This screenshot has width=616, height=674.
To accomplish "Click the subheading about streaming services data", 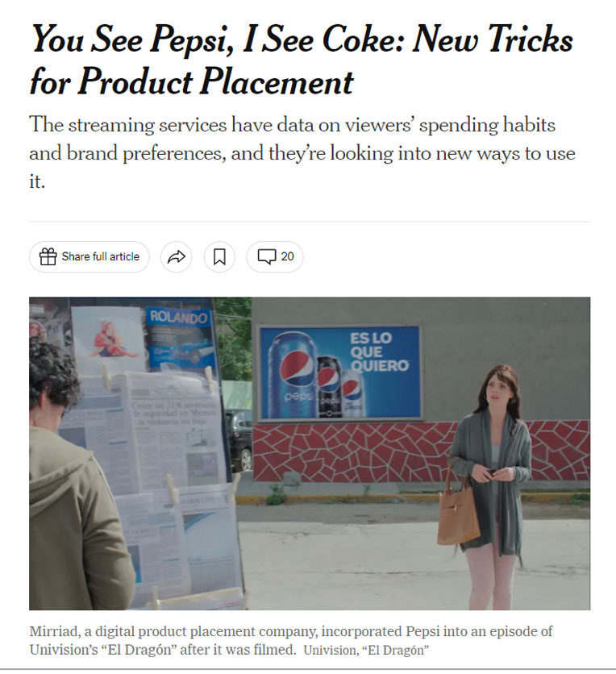I will coord(302,152).
